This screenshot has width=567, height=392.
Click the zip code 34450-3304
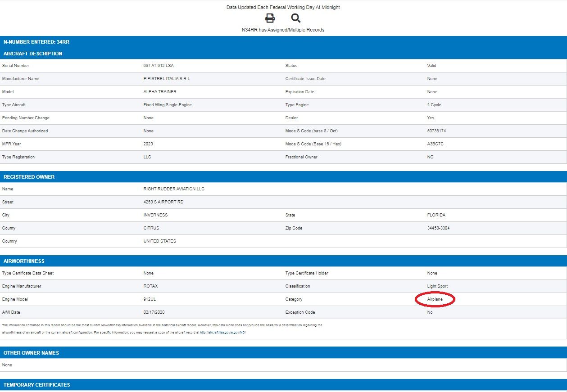pos(438,228)
